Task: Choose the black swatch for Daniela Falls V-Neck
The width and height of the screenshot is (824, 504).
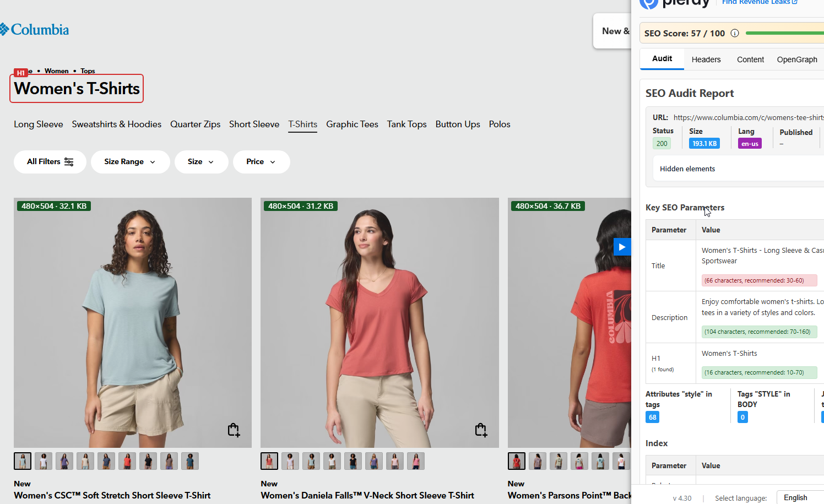Action: [353, 461]
